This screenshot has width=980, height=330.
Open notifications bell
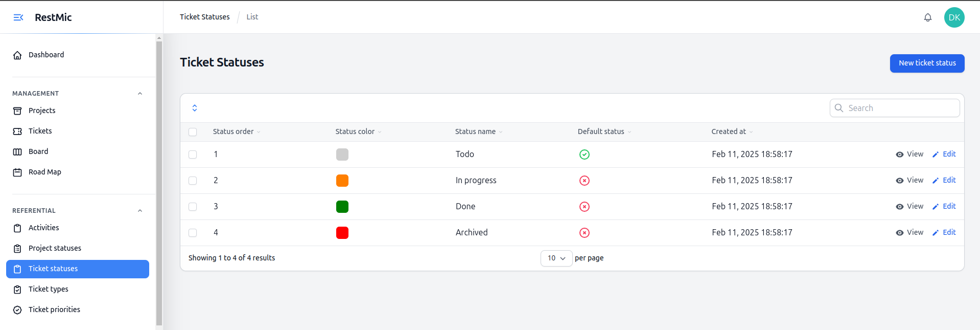coord(927,17)
